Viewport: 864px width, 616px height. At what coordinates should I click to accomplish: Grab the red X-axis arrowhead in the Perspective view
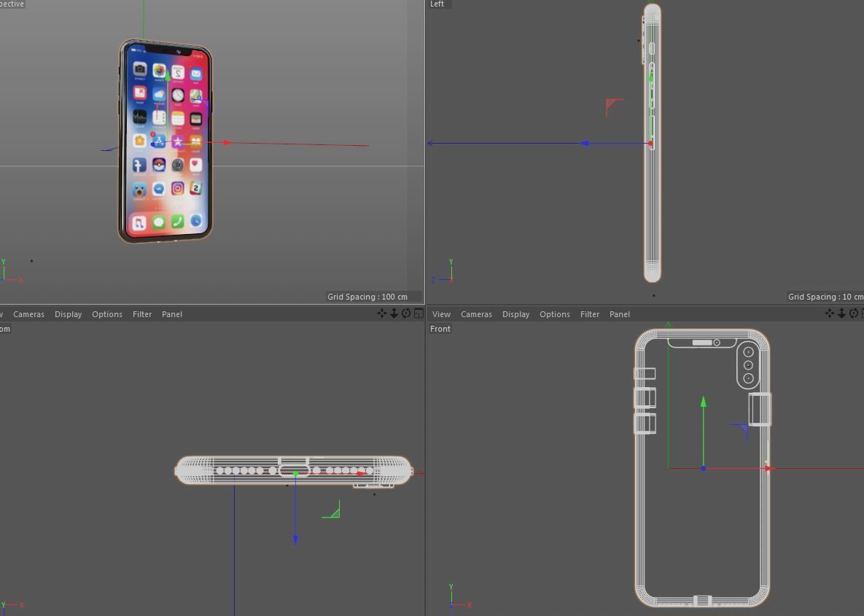(x=227, y=143)
